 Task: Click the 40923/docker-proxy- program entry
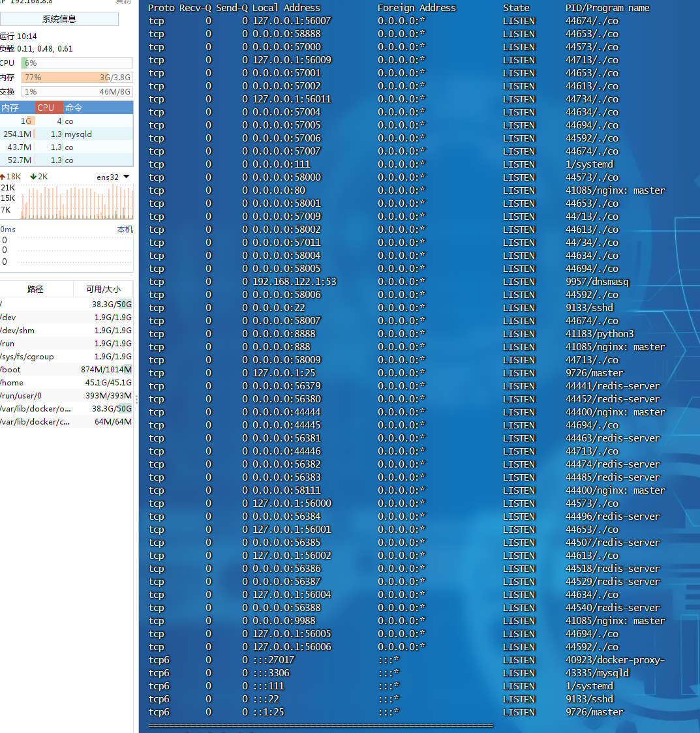click(615, 661)
